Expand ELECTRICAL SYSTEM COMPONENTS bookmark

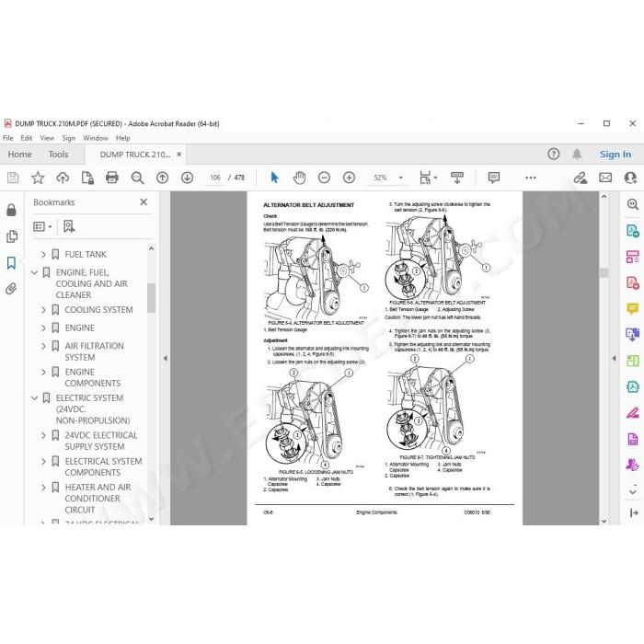pos(43,461)
